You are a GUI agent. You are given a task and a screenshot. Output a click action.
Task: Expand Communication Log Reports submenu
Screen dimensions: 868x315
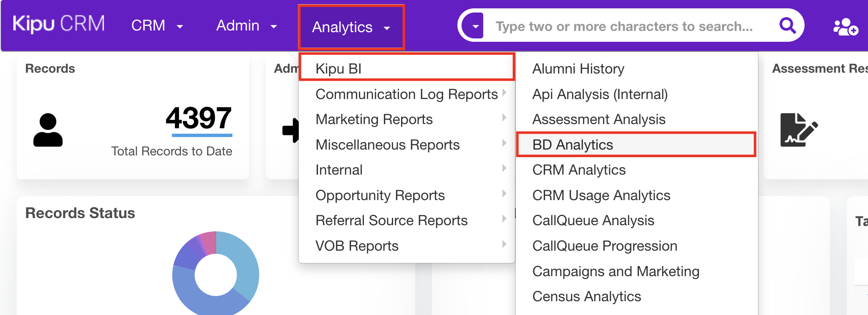[x=407, y=94]
